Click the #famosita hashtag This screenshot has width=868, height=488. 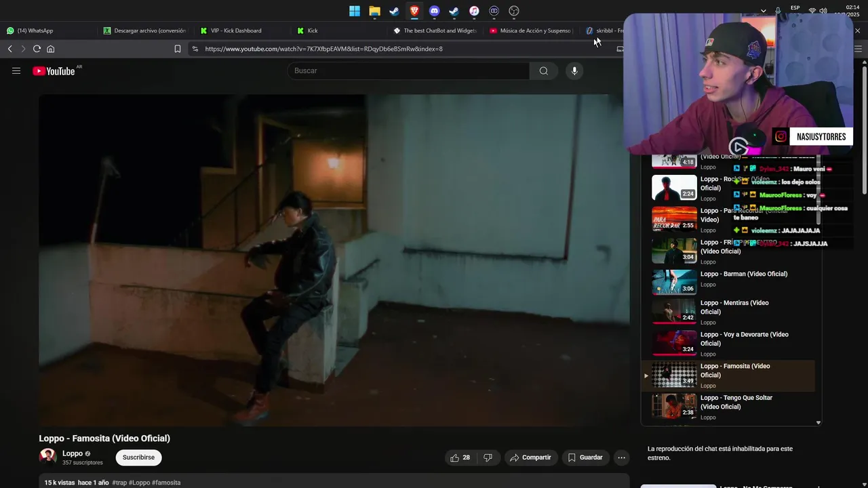pos(166,483)
